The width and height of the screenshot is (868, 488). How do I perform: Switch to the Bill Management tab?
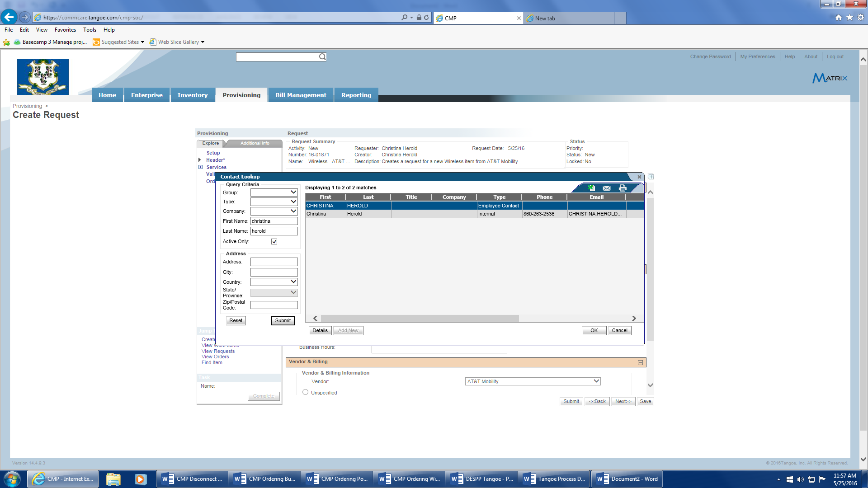click(x=301, y=95)
